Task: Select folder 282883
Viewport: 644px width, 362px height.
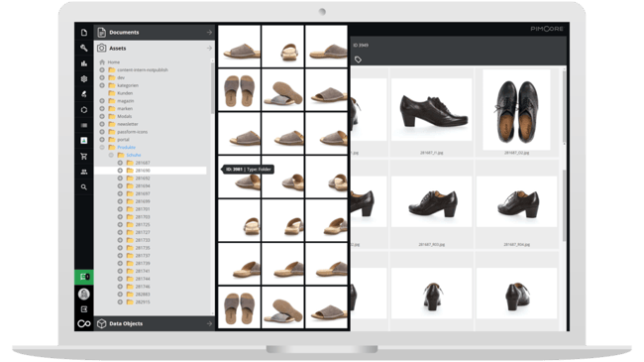Action: click(143, 295)
